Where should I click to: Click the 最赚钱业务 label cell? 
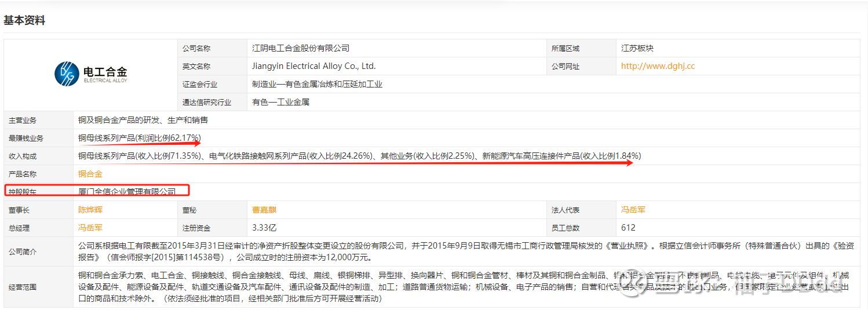[x=39, y=138]
